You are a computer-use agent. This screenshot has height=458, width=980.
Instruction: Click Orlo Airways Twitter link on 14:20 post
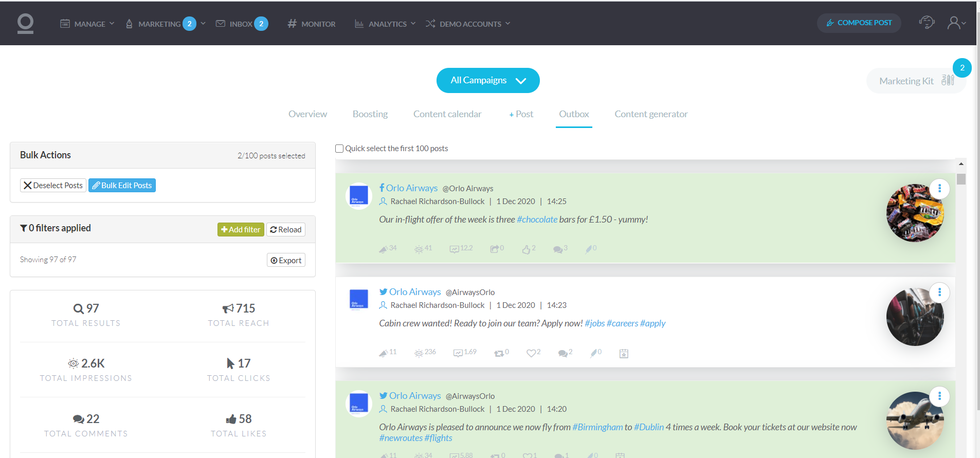415,396
